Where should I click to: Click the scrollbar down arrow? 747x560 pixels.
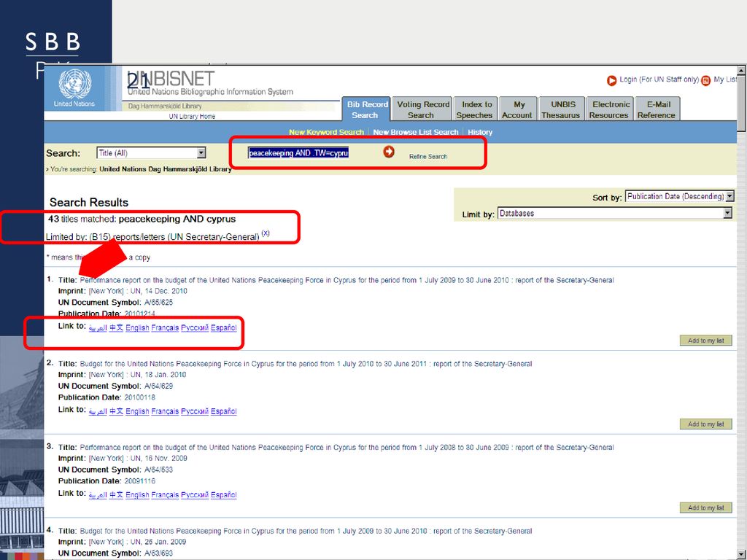(741, 554)
